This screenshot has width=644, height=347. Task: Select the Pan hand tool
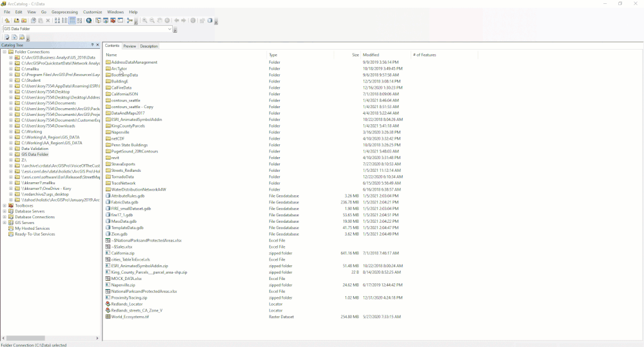[x=159, y=21]
